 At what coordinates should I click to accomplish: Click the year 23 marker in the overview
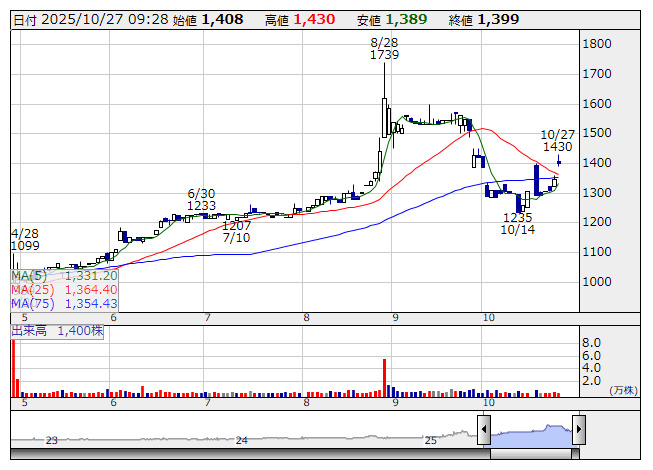pyautogui.click(x=51, y=440)
